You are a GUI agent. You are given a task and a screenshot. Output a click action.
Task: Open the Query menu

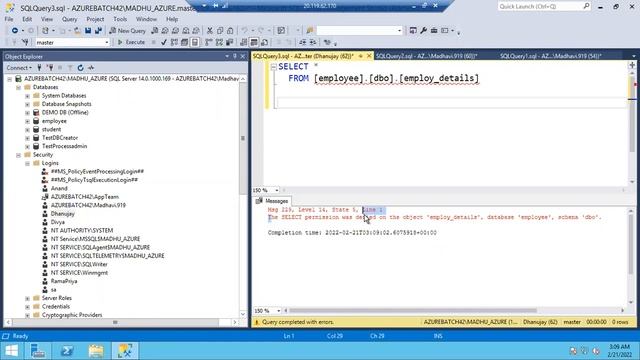tap(69, 19)
